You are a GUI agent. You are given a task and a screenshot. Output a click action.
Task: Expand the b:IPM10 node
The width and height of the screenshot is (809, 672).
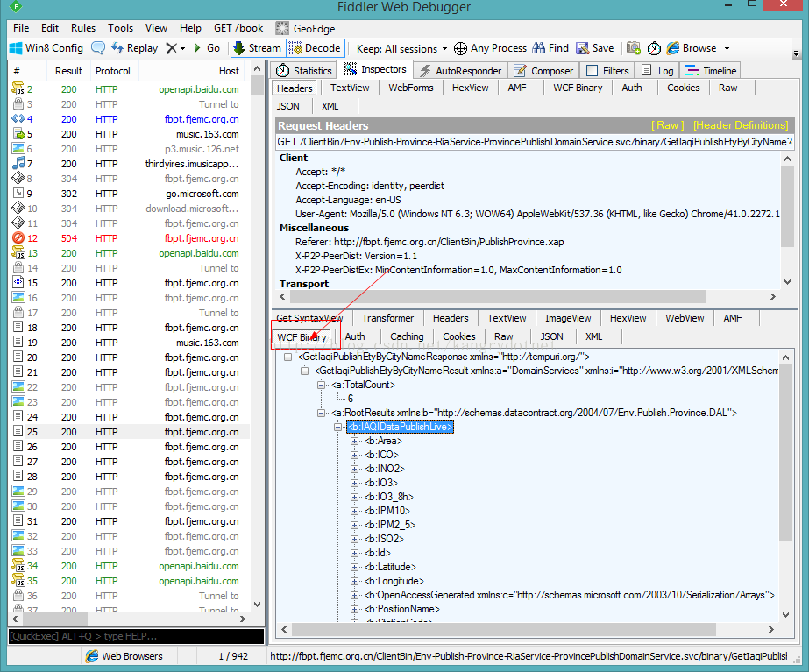(354, 511)
